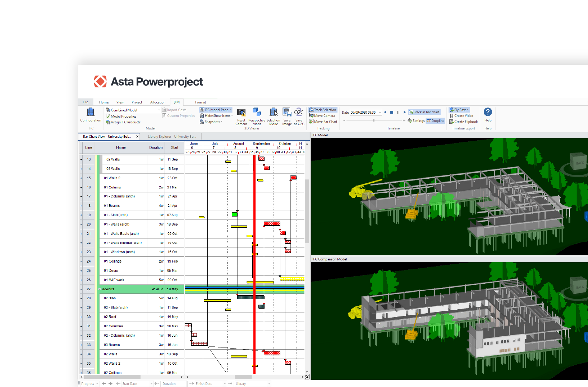The height and width of the screenshot is (387, 588).
Task: Click the Model Properties button
Action: click(x=121, y=117)
